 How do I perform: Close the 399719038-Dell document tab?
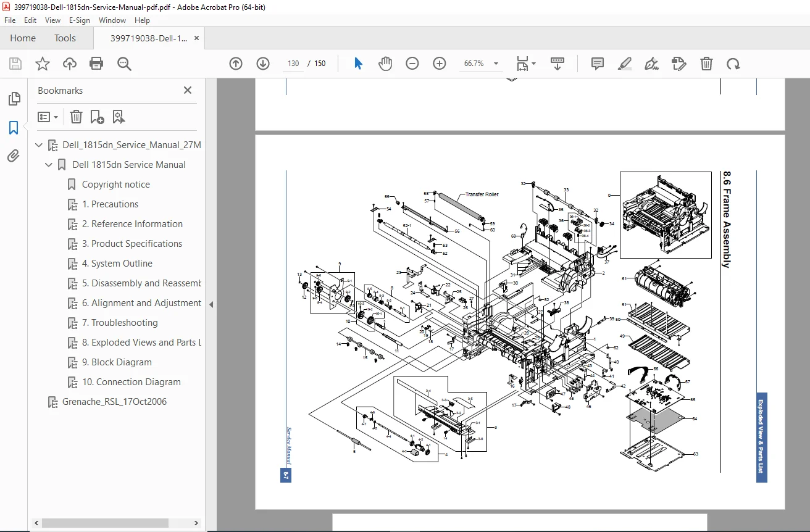click(196, 38)
